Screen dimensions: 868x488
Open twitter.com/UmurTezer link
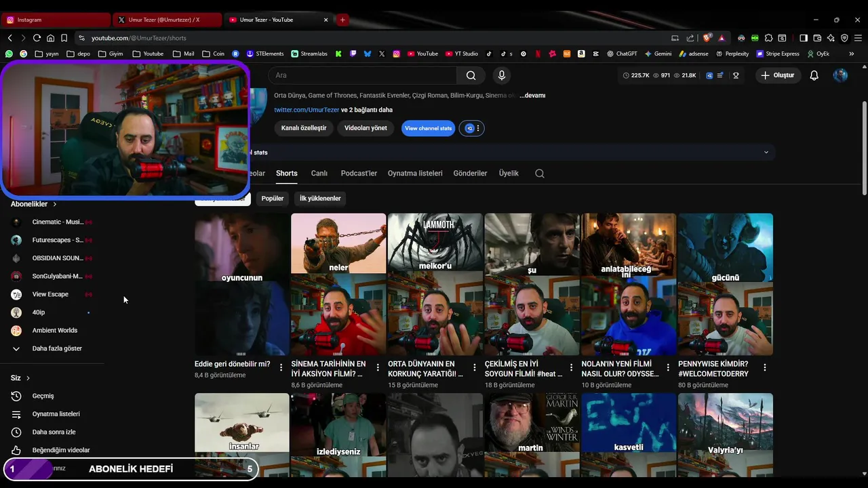(x=307, y=110)
